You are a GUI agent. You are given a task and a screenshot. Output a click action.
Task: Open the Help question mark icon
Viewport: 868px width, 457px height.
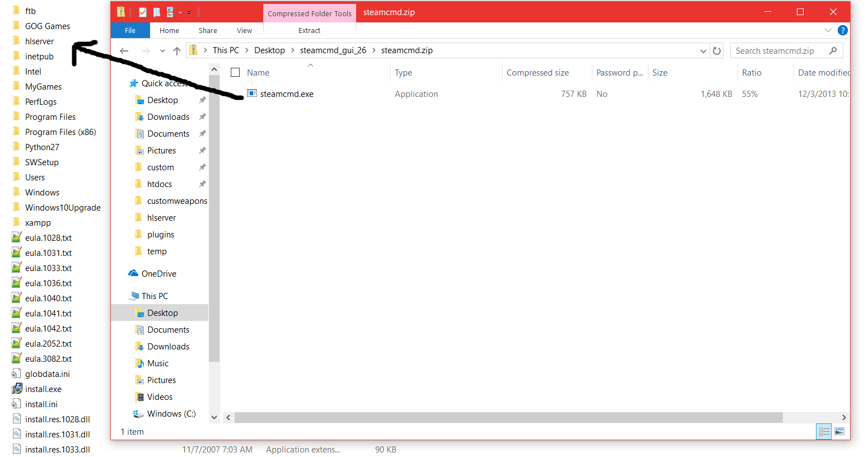point(842,30)
